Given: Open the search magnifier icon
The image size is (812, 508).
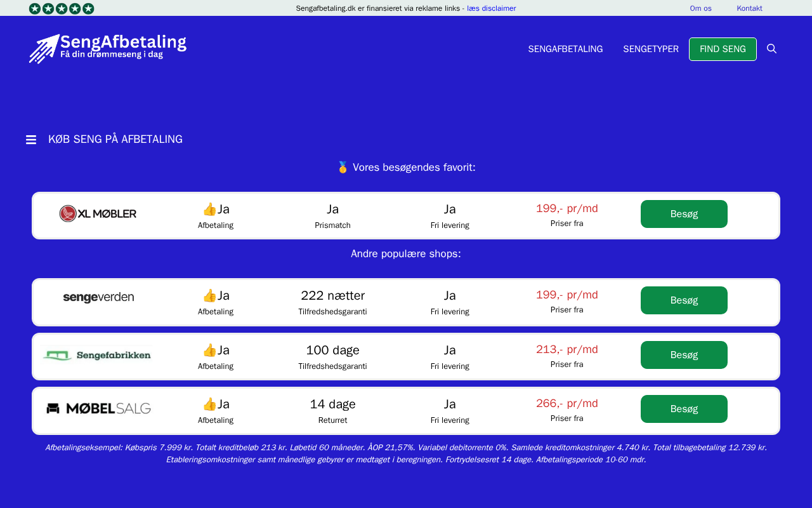Looking at the screenshot, I should (x=772, y=49).
